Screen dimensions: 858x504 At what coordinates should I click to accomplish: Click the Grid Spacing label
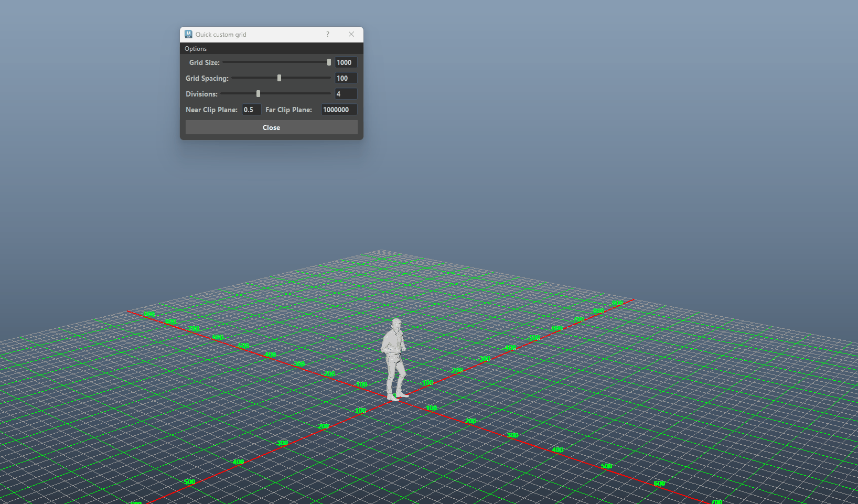[207, 78]
